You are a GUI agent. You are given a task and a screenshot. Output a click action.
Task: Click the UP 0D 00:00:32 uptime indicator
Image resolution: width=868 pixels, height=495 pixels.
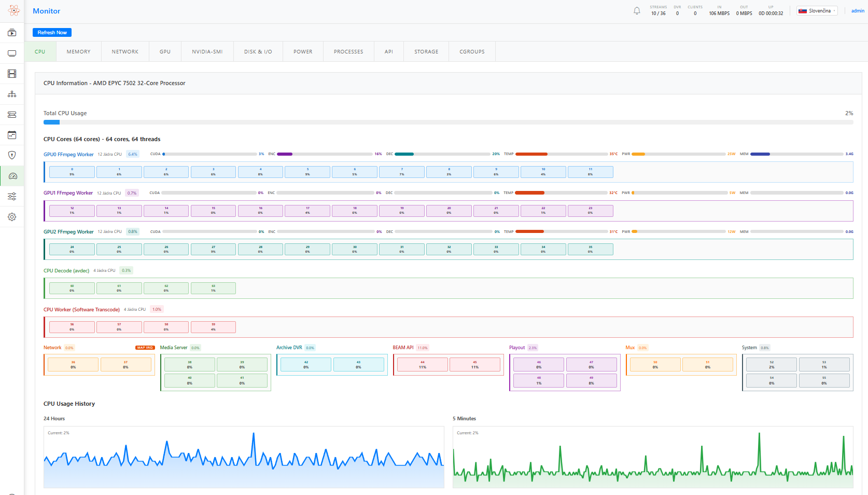point(771,11)
